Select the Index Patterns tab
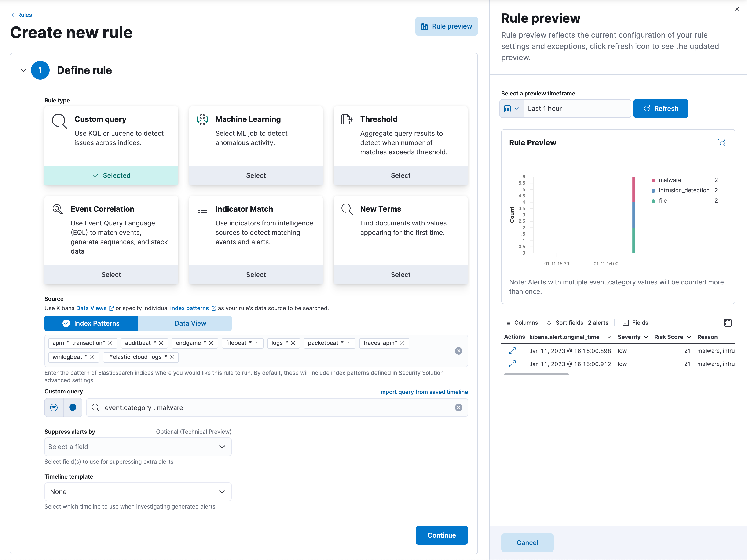The width and height of the screenshot is (747, 560). point(91,323)
